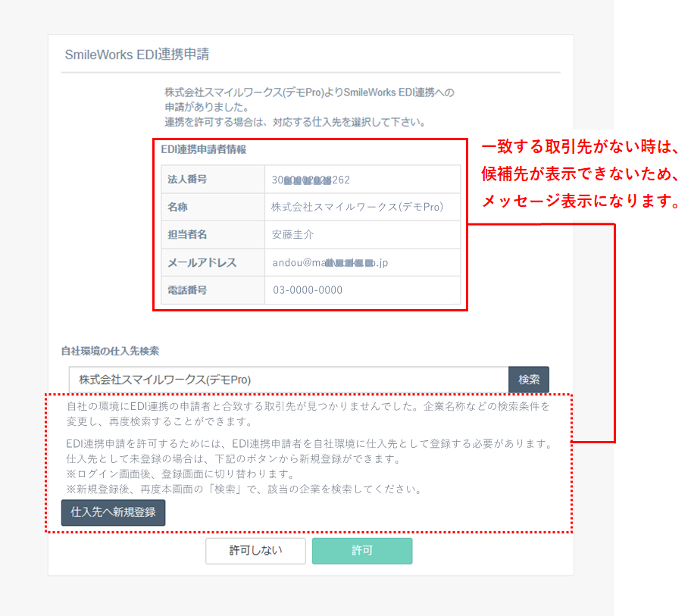691x616 pixels.
Task: Click the 自社環境の仕入先検索 heading
Action: point(110,351)
